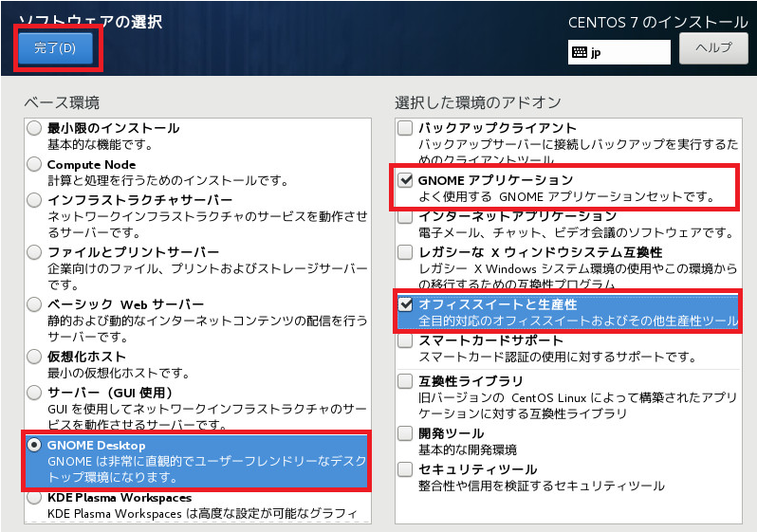Click the jp keyboard layout indicator

click(619, 53)
